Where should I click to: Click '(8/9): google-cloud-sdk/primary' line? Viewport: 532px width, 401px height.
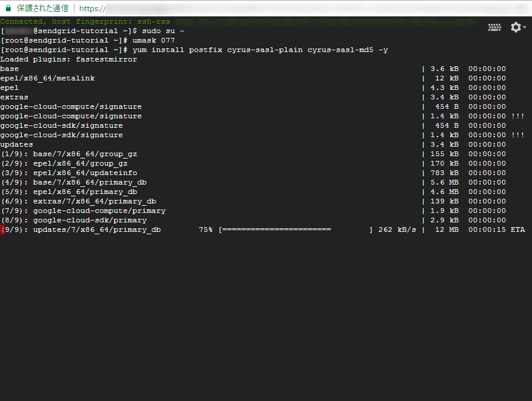(x=74, y=221)
